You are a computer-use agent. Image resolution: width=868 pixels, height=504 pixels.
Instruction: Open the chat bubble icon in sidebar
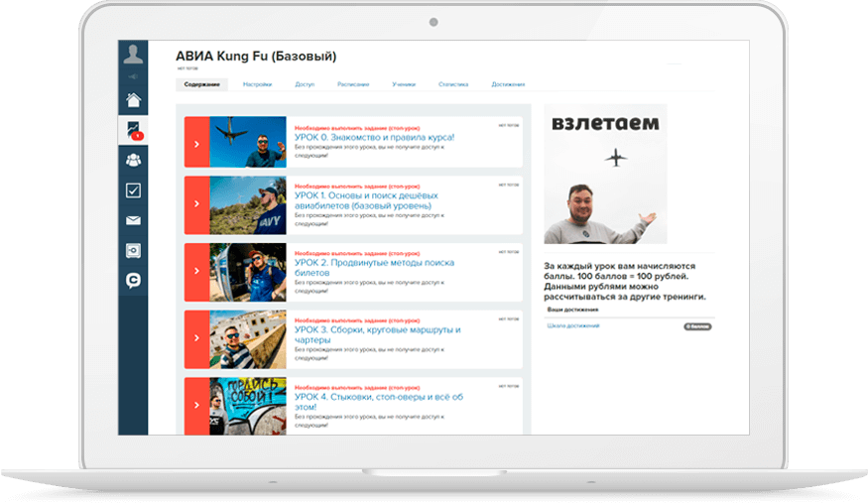133,280
